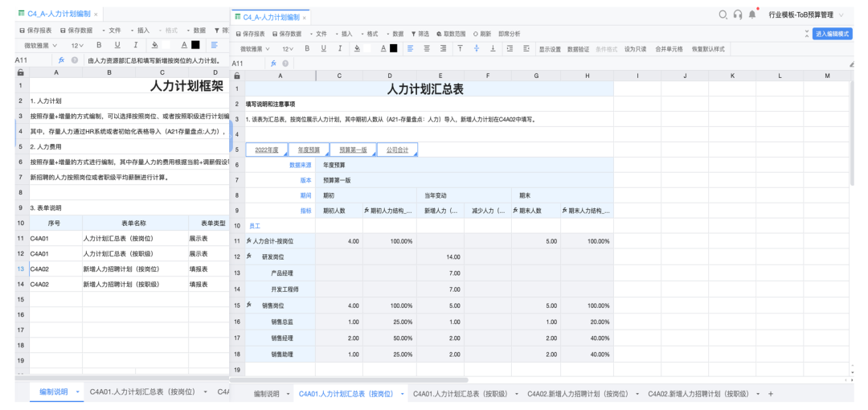
Task: Open the 插入 menu in right window
Action: (x=344, y=34)
